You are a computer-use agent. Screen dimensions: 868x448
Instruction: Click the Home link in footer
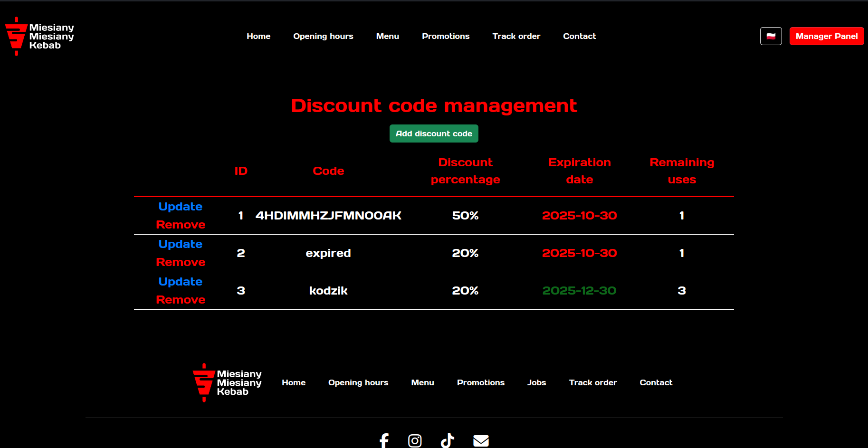[x=294, y=382]
